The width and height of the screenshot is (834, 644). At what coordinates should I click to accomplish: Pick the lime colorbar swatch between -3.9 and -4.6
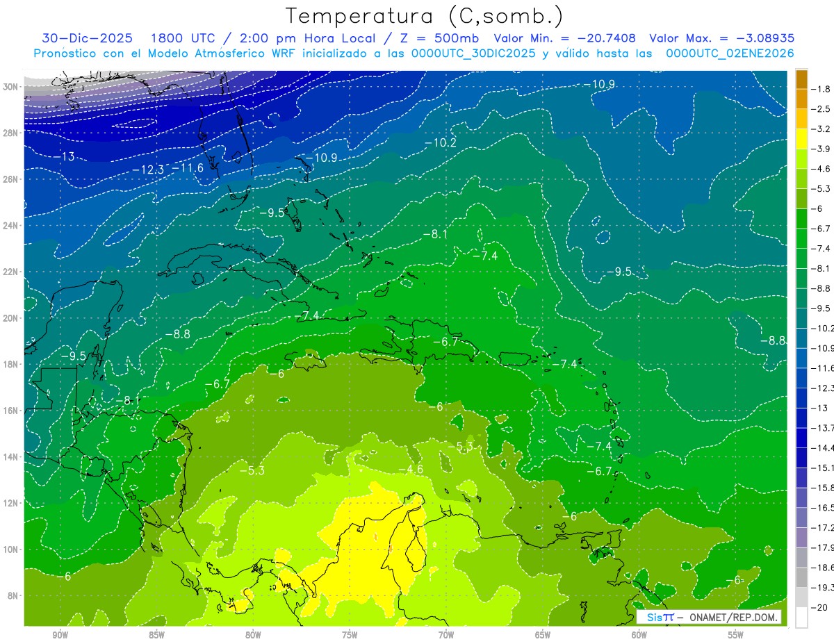pyautogui.click(x=801, y=159)
